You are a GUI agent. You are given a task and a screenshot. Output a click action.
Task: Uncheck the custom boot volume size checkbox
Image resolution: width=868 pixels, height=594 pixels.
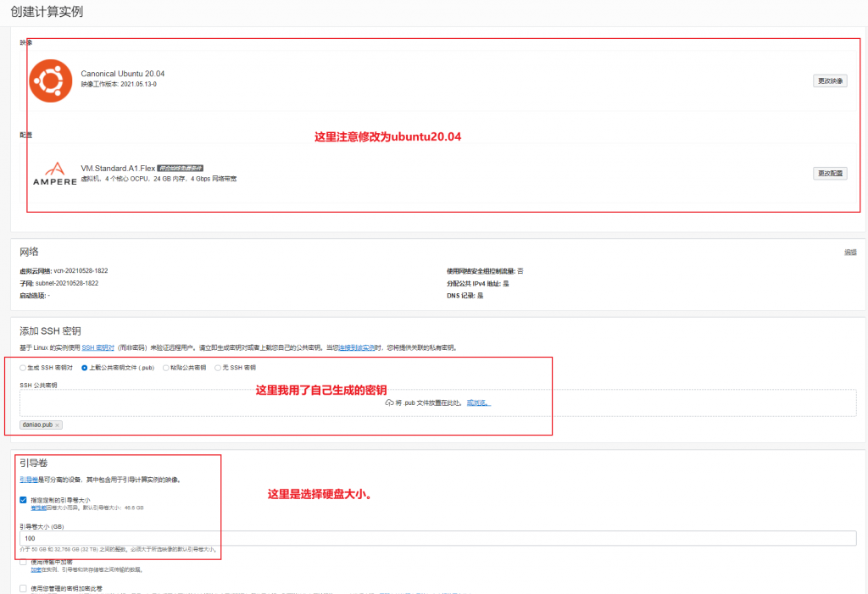click(23, 500)
